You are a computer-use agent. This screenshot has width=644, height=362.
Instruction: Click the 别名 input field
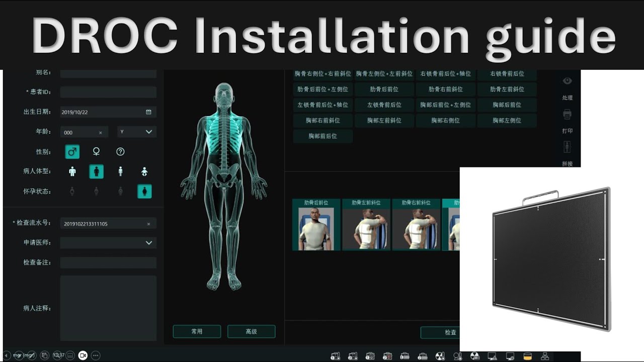tap(108, 73)
